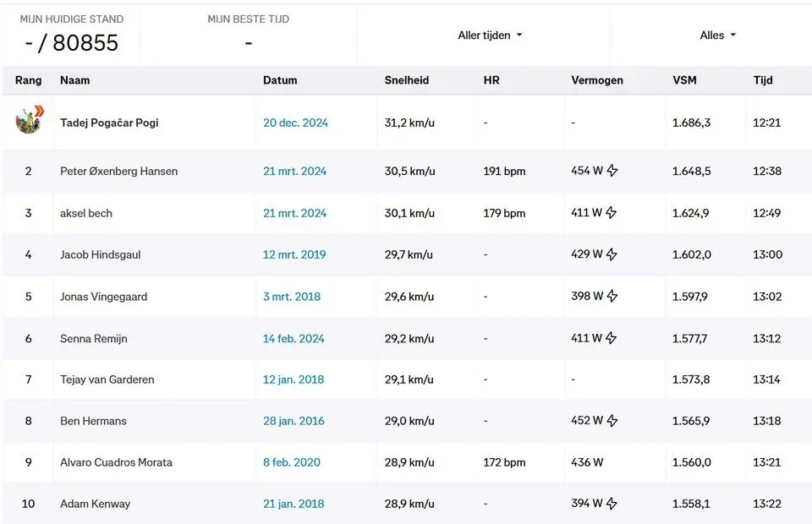Image resolution: width=812 pixels, height=524 pixels.
Task: Click power meter icon beside 394 W
Action: pyautogui.click(x=612, y=504)
